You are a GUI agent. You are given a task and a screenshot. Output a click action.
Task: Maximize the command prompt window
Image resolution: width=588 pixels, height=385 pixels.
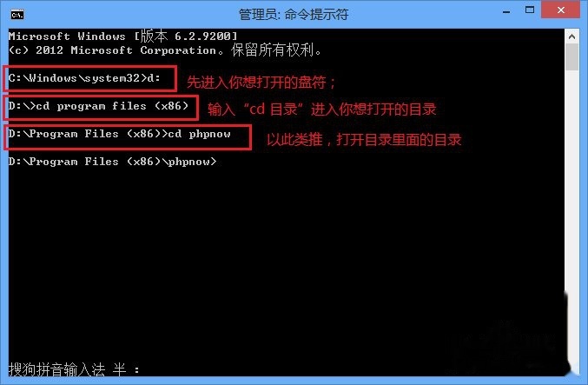pos(530,10)
